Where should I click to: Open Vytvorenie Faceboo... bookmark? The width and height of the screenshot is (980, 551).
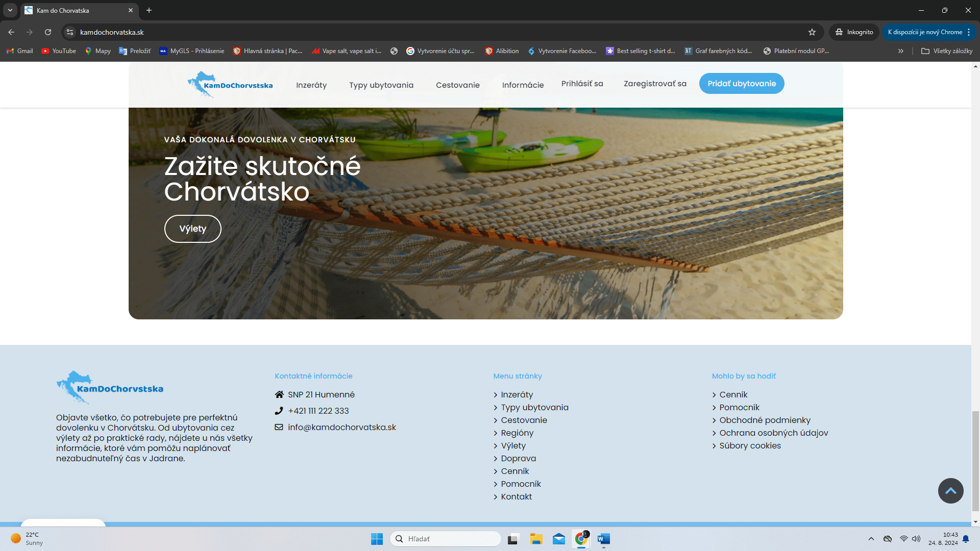[562, 51]
